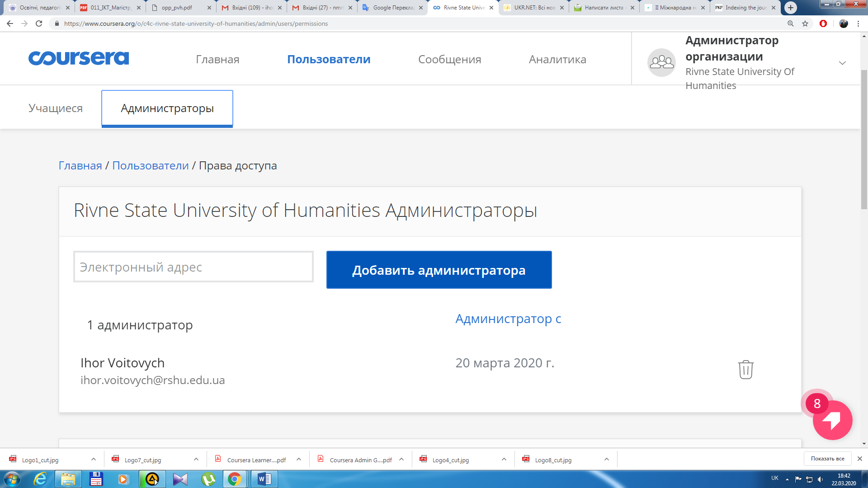The height and width of the screenshot is (488, 868).
Task: Close the downloads bar
Action: click(860, 459)
